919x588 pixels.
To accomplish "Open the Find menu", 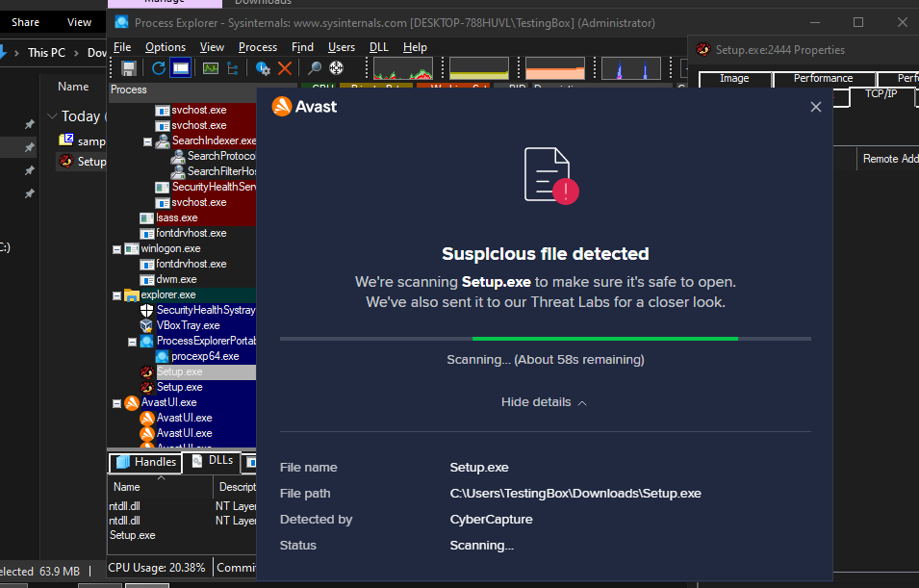I will pyautogui.click(x=302, y=47).
